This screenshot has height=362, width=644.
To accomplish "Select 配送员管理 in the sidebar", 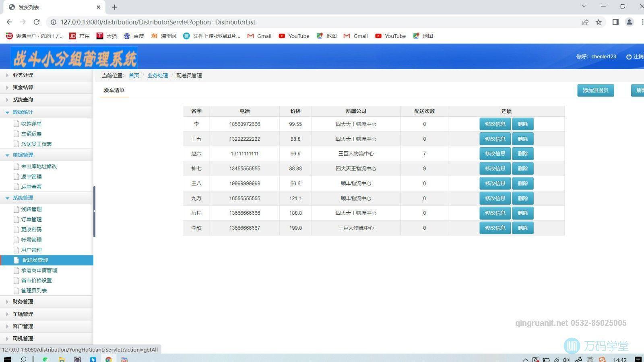I will [x=47, y=260].
